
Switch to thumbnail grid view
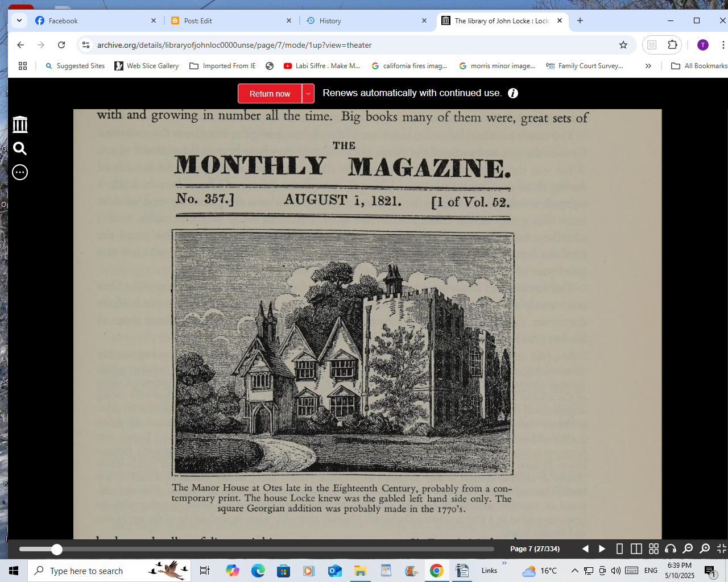click(x=653, y=548)
